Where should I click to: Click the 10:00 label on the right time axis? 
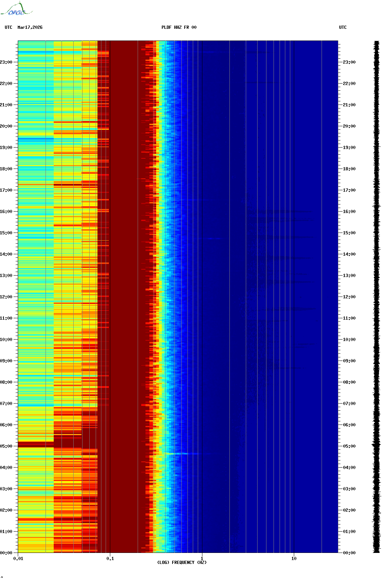click(349, 340)
